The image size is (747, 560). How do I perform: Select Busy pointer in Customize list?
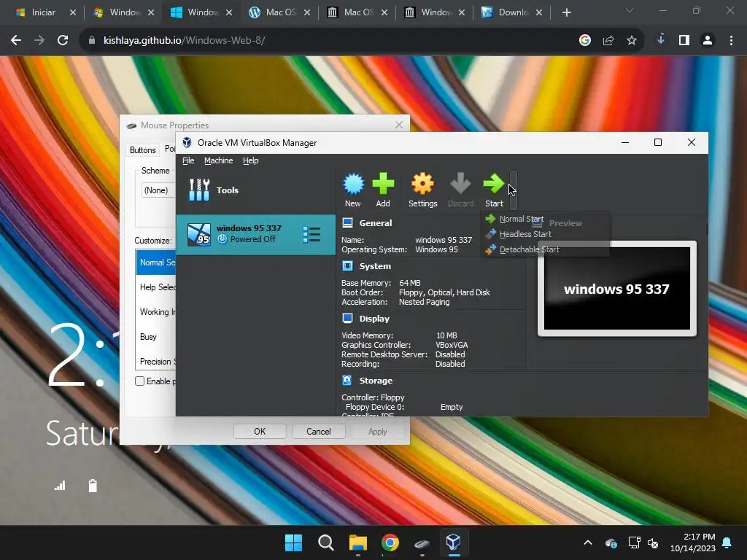point(156,337)
